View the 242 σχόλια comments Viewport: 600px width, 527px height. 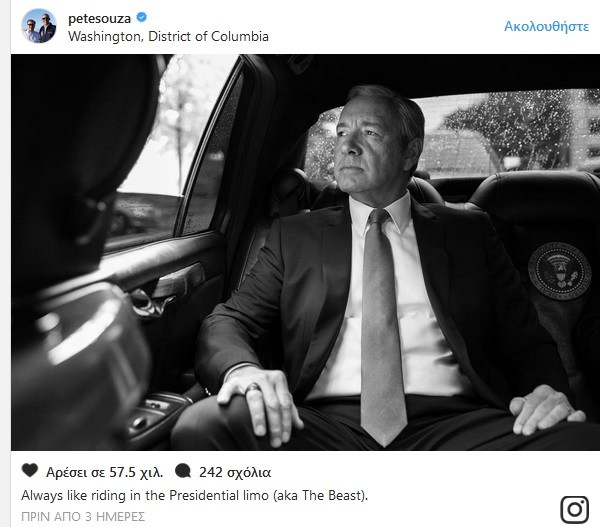click(x=235, y=472)
